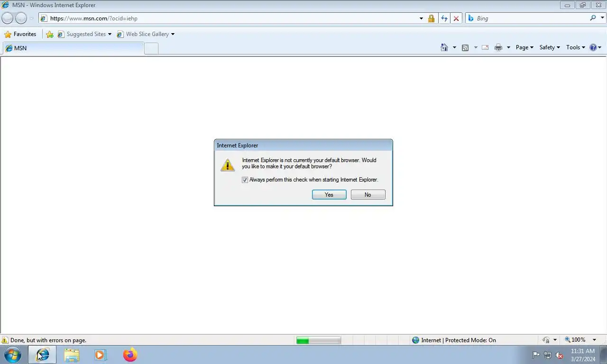Open the Favorites star button
Viewport: 607px width, 364px height.
[20, 34]
